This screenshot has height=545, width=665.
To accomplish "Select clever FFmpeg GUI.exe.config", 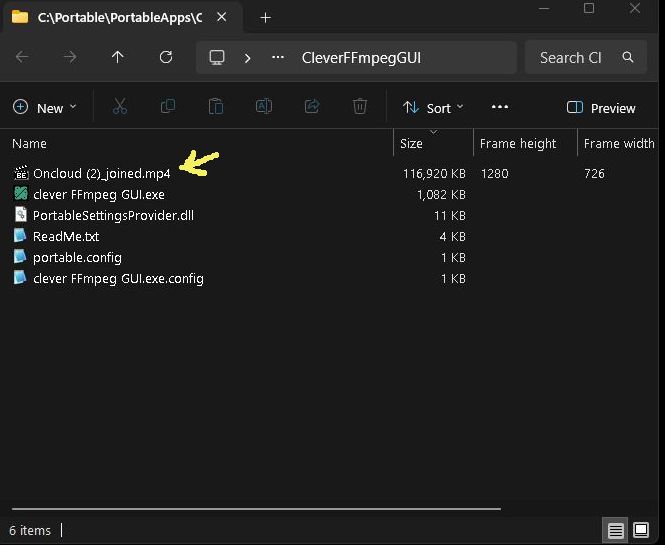I will pyautogui.click(x=118, y=279).
